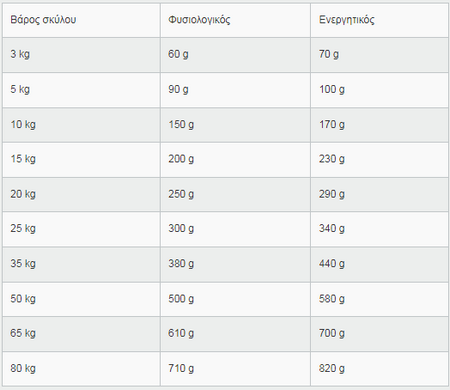This screenshot has width=450, height=390.
Task: Select the '70 g' active amount cell
Action: click(x=379, y=55)
